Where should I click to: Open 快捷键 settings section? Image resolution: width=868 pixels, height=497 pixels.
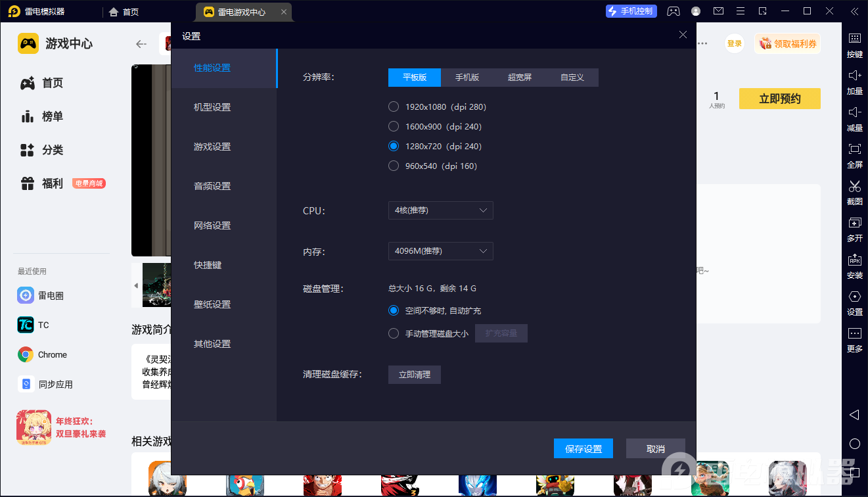(224, 266)
